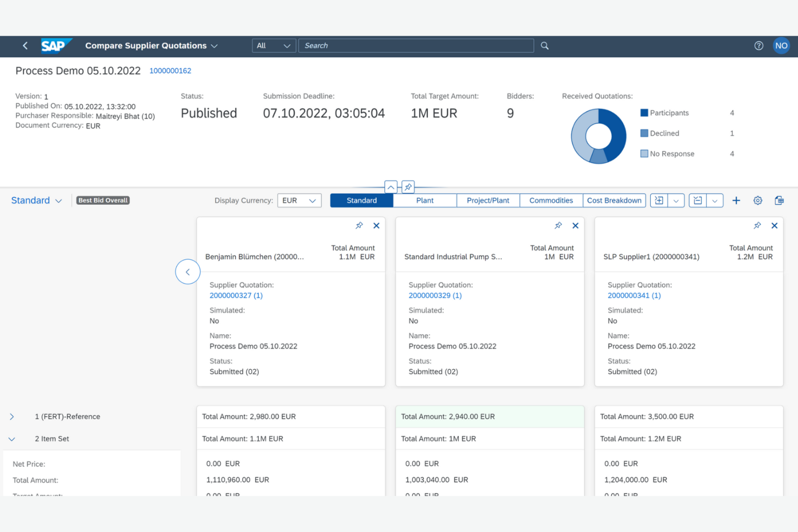The width and height of the screenshot is (798, 532).
Task: Select the Commodities view tab
Action: pyautogui.click(x=551, y=200)
